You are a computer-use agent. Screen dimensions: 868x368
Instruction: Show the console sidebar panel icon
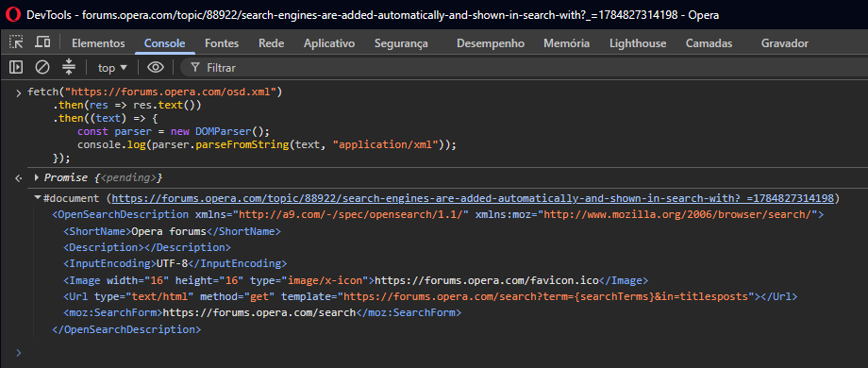pos(16,68)
